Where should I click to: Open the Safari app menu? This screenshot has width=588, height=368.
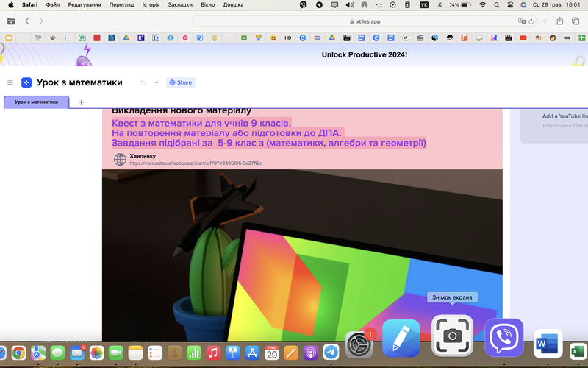tap(29, 5)
